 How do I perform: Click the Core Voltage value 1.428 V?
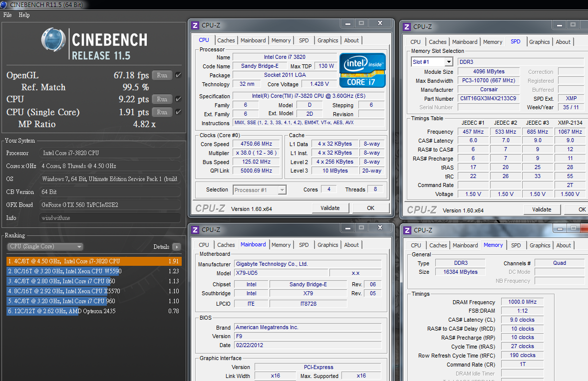319,84
